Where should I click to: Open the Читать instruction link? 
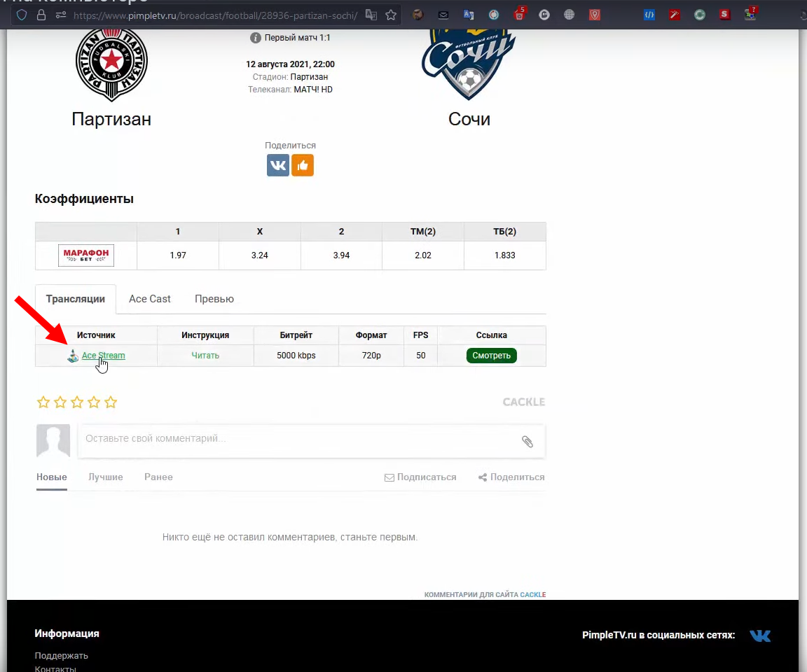pyautogui.click(x=205, y=356)
